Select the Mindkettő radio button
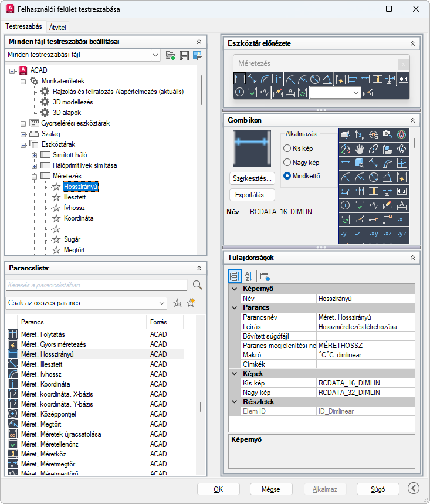 (x=287, y=176)
